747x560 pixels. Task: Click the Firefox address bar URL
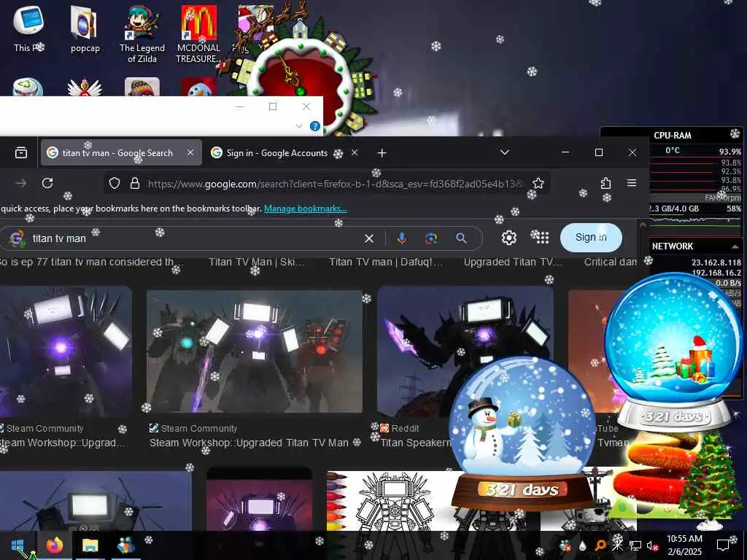(336, 184)
